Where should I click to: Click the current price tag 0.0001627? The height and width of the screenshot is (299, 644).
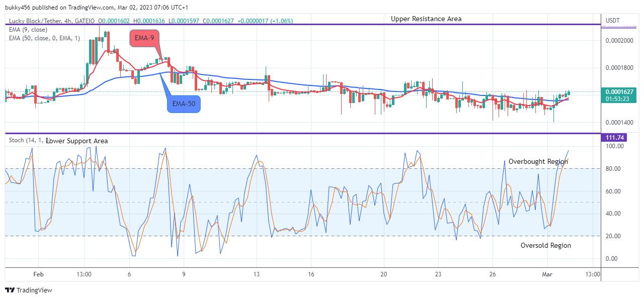619,92
